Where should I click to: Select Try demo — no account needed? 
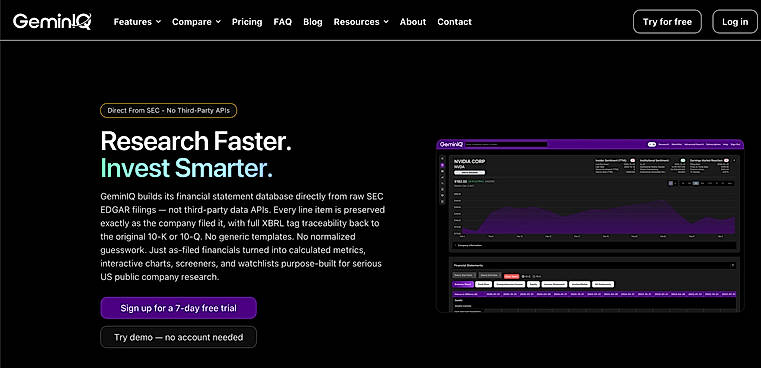[x=179, y=337]
